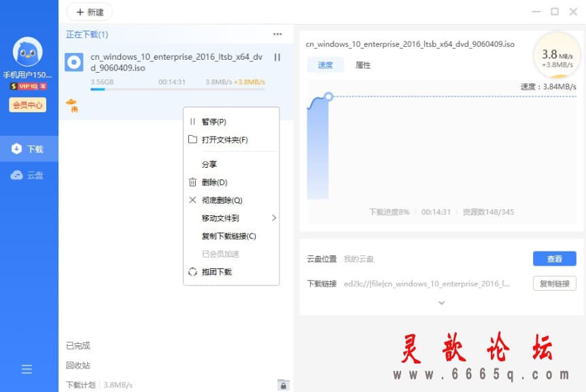This screenshot has width=586, height=392.
Task: Expand the 回收站 list
Action: (78, 366)
